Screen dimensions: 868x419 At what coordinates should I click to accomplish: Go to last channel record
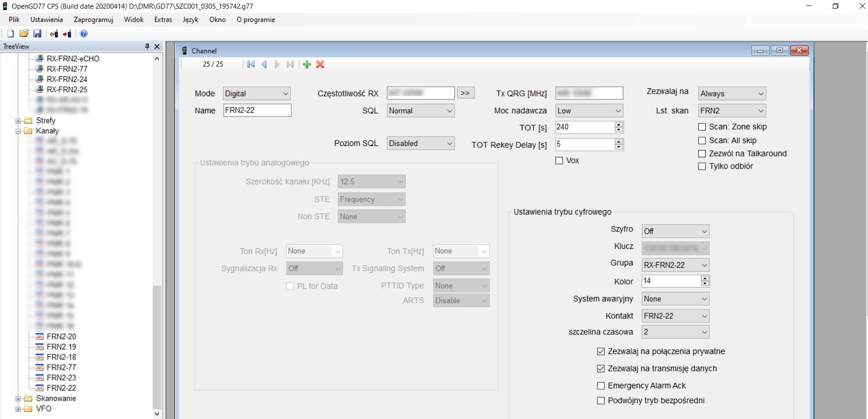point(290,64)
